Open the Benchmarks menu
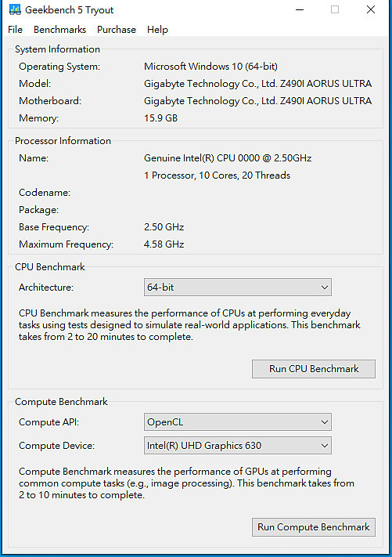The image size is (392, 557). pos(59,30)
